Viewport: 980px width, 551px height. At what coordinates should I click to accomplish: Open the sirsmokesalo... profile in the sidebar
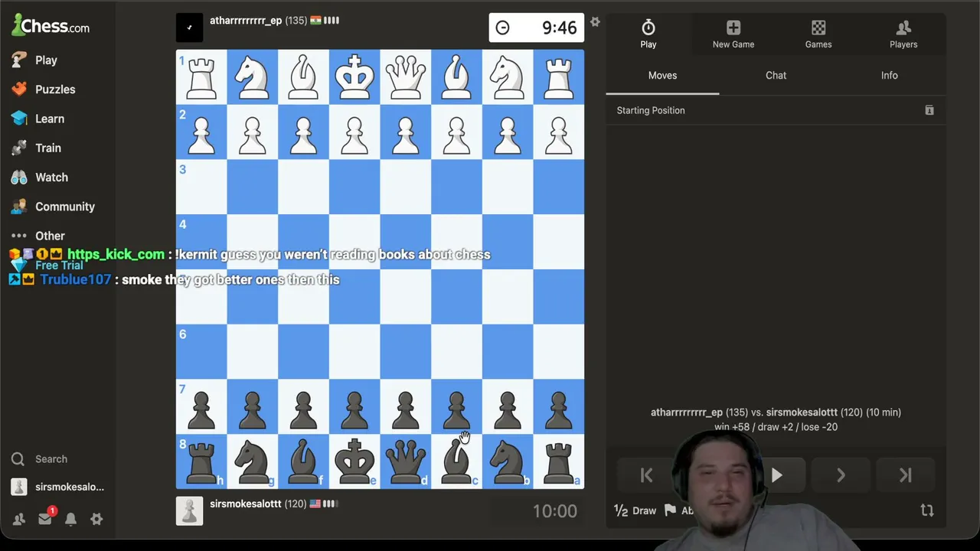coord(57,487)
